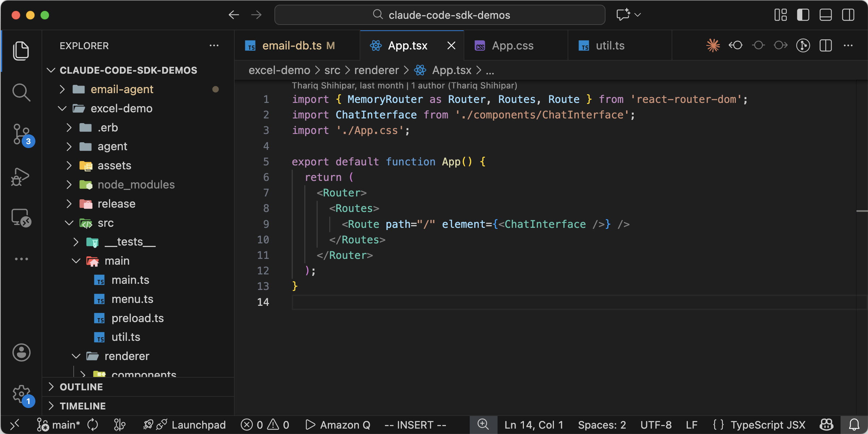Click the Claude Code spark icon
Viewport: 868px width, 434px height.
coord(713,45)
